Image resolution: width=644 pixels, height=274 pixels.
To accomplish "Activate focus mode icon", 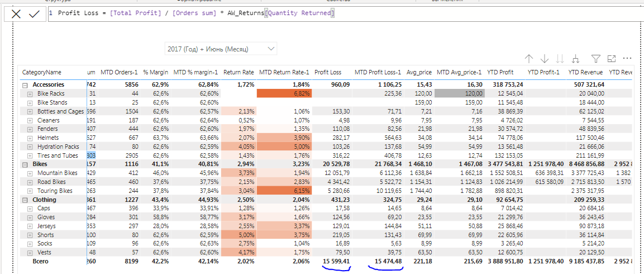I will (x=611, y=59).
